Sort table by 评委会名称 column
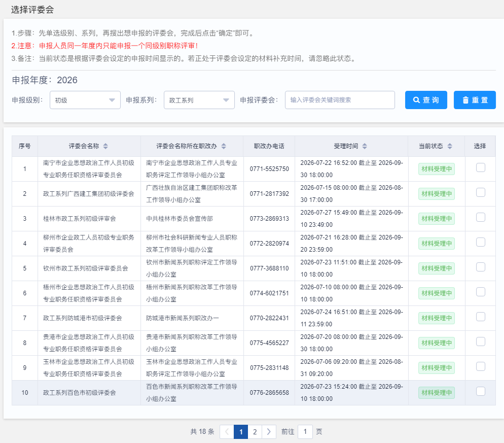This screenshot has height=443, width=504. 105,146
